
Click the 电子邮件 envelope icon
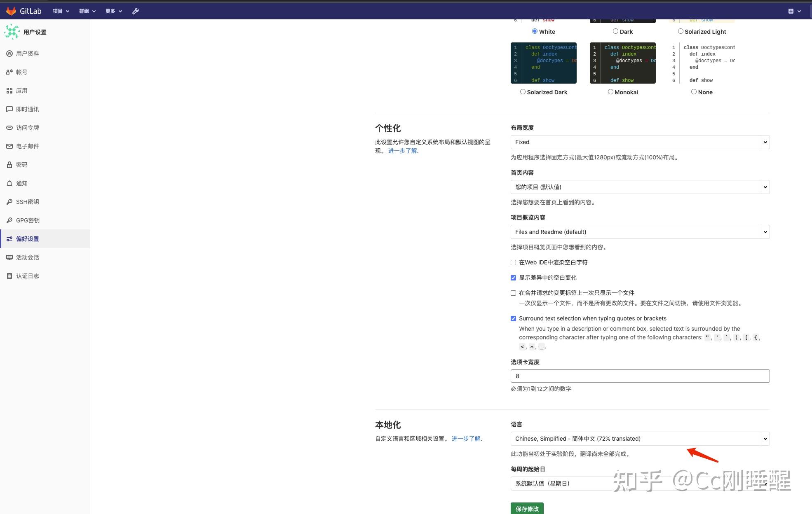point(9,146)
